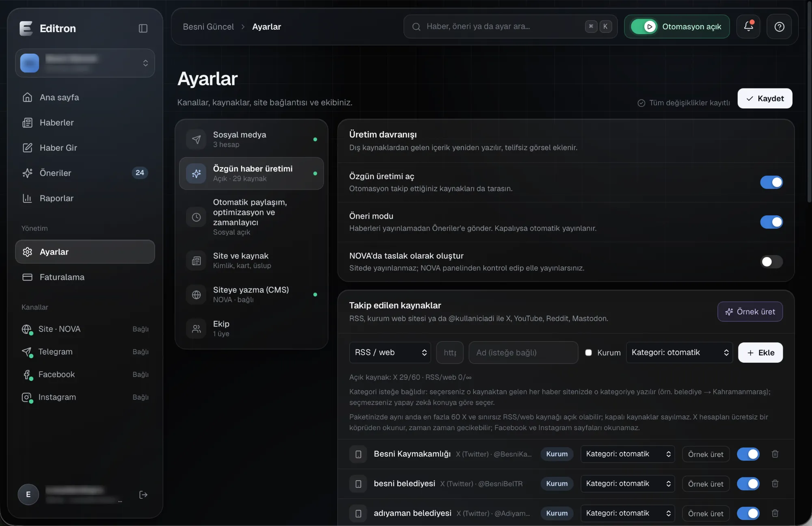
Task: Click the logout icon at sidebar bottom
Action: point(143,494)
